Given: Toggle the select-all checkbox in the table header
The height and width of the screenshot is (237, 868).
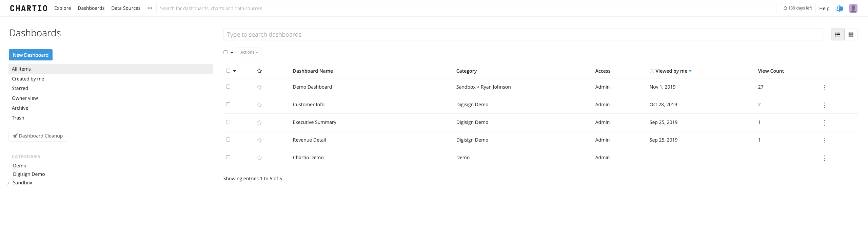Looking at the screenshot, I should point(228,71).
